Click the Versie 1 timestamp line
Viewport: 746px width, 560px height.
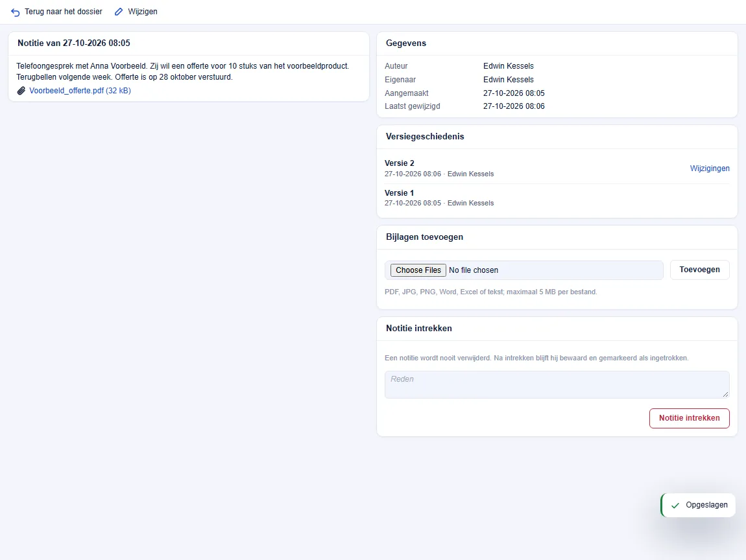pyautogui.click(x=439, y=203)
